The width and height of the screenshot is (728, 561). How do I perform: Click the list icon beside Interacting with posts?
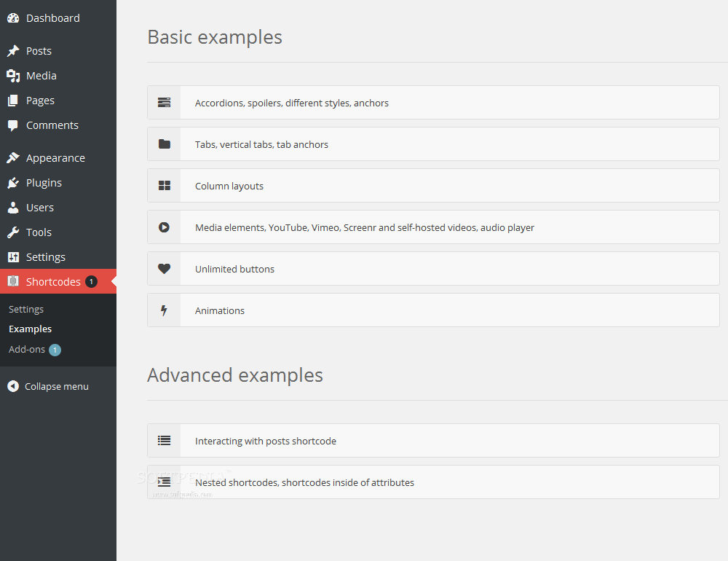coord(164,441)
